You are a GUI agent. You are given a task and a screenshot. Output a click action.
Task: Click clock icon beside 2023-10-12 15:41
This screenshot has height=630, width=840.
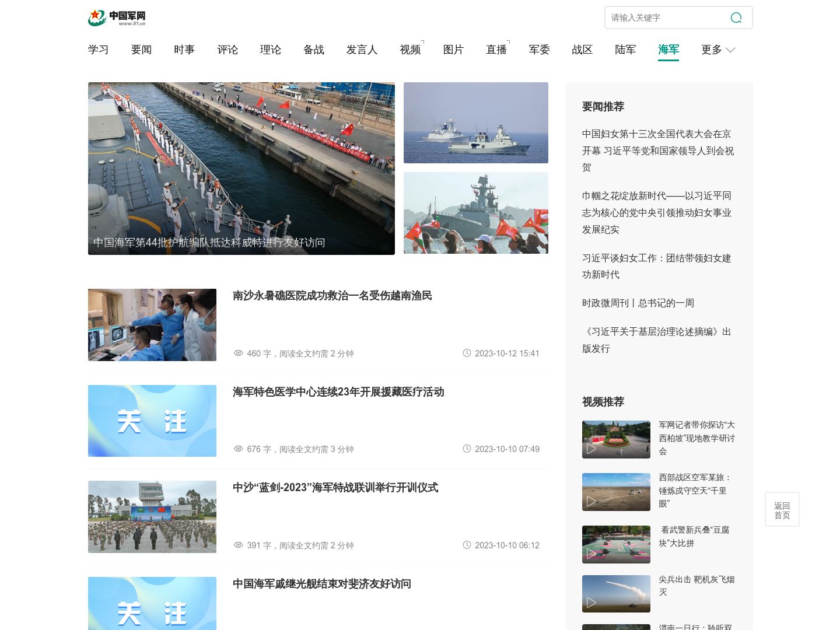tap(467, 353)
